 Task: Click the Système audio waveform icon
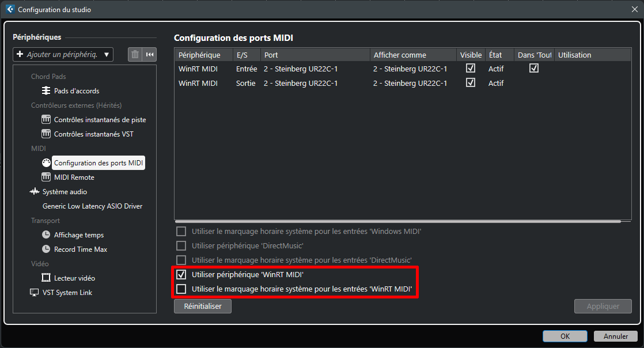pyautogui.click(x=35, y=192)
